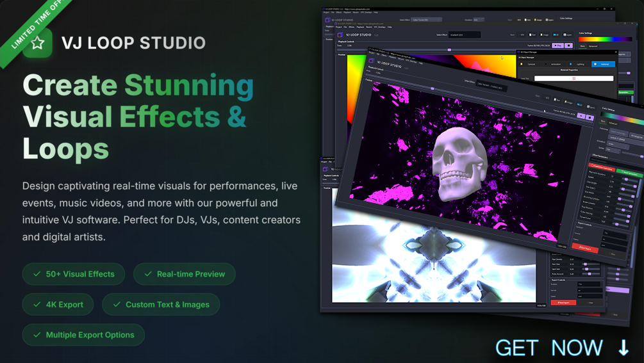Click timeline slider handle in Gradient window
The image size is (644, 363).
pyautogui.click(x=449, y=50)
